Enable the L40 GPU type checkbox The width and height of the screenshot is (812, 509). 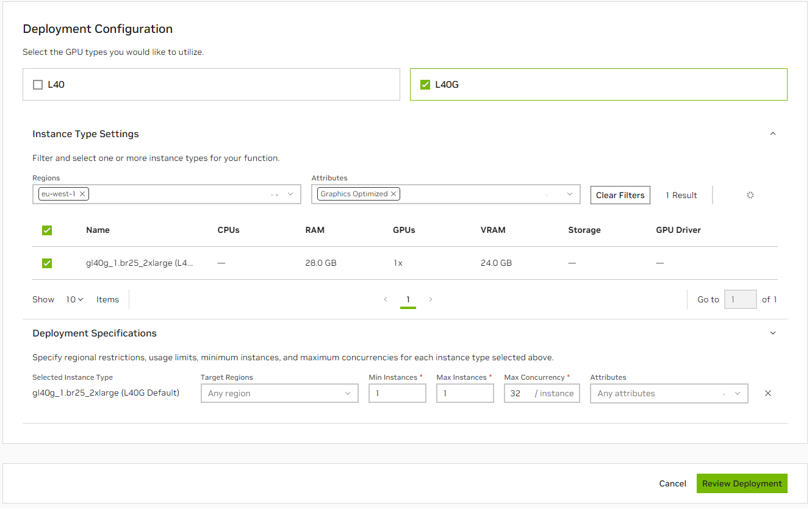(38, 85)
